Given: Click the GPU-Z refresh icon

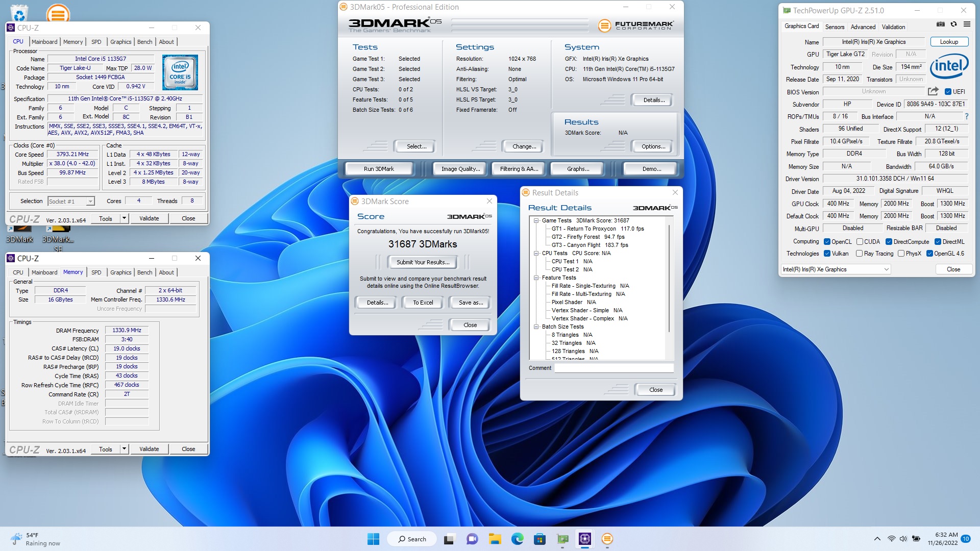Looking at the screenshot, I should pyautogui.click(x=953, y=24).
